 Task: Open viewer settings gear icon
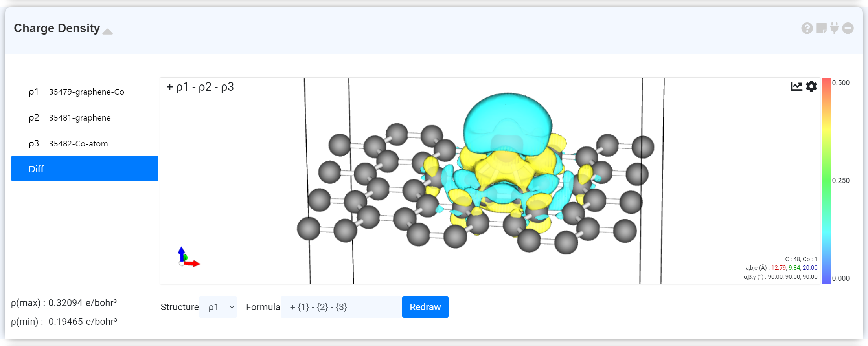coord(811,86)
